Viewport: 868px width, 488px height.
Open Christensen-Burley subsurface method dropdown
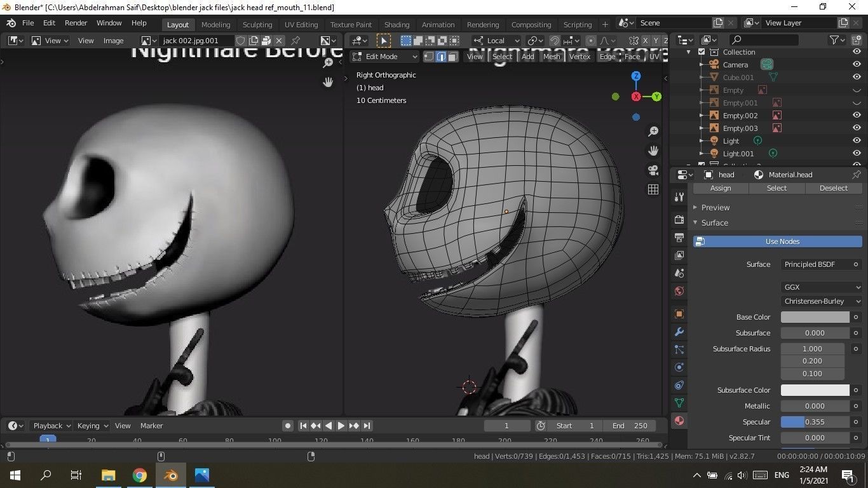click(822, 301)
